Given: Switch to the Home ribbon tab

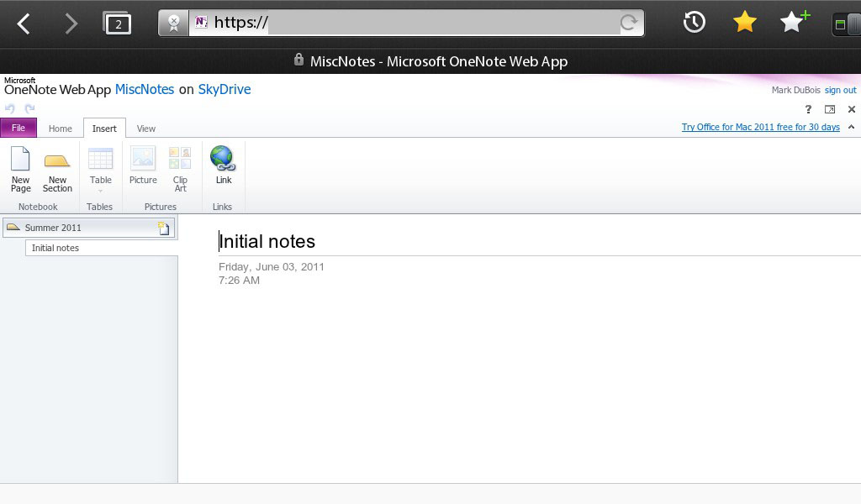Looking at the screenshot, I should click(x=60, y=129).
